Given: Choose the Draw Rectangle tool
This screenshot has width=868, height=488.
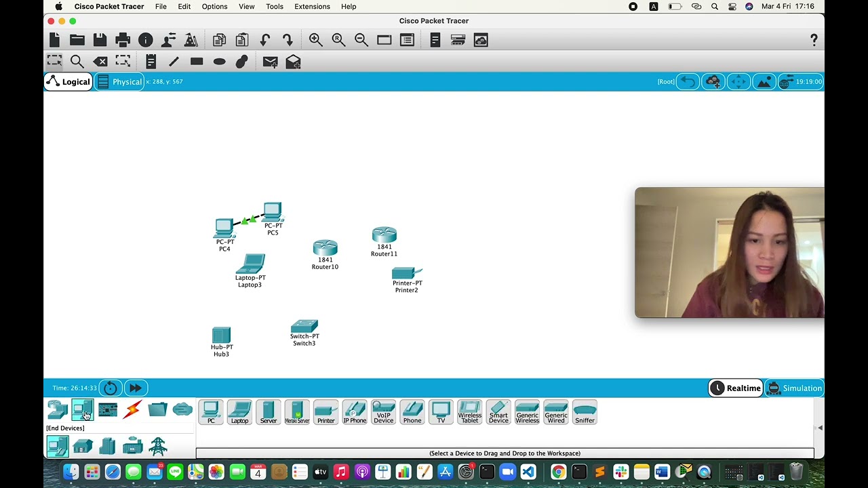Looking at the screenshot, I should (x=197, y=62).
